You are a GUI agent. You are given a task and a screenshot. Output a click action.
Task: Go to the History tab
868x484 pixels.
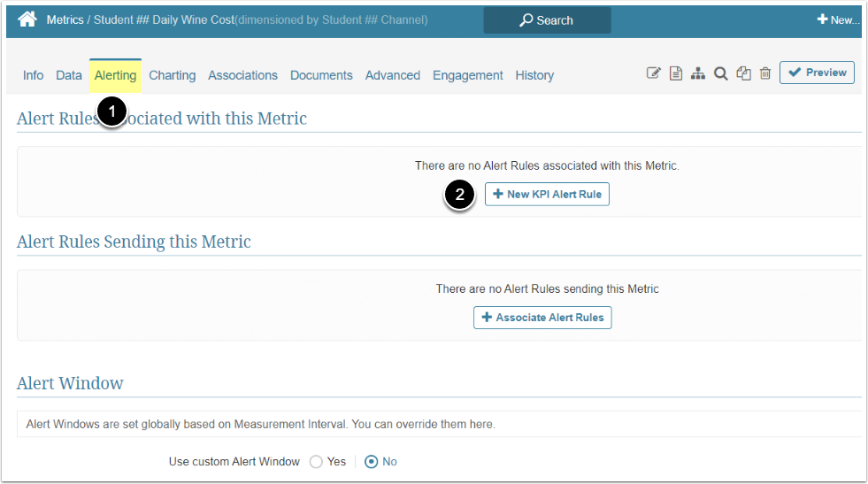[534, 75]
